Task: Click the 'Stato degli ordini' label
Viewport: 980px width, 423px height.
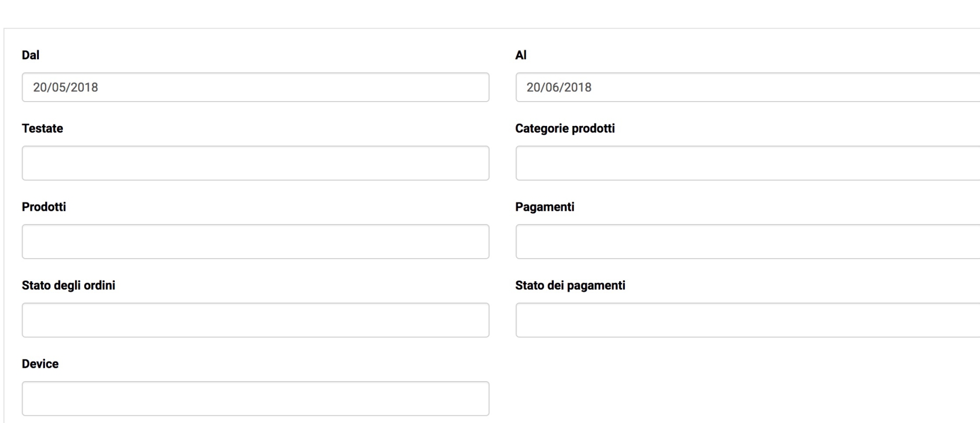Action: [68, 286]
